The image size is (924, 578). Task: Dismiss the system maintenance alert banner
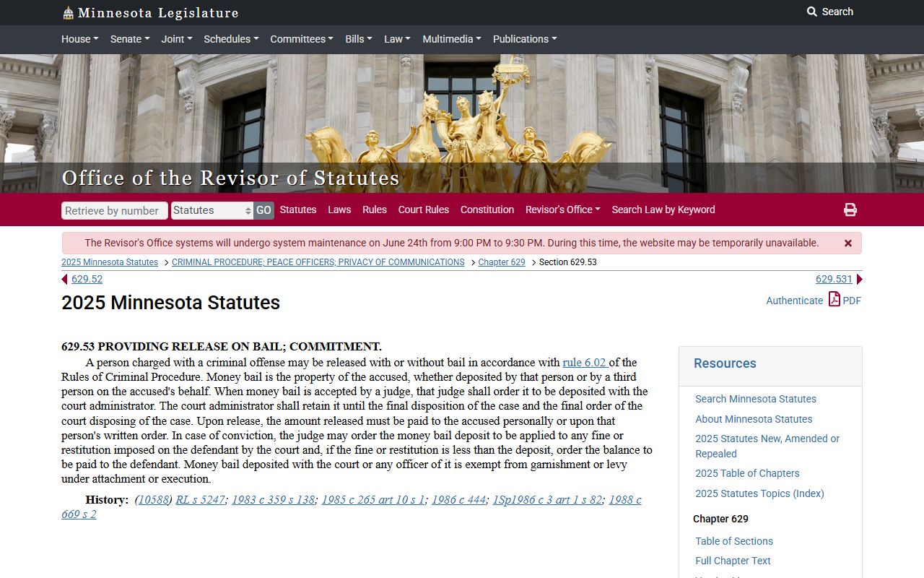click(x=848, y=243)
